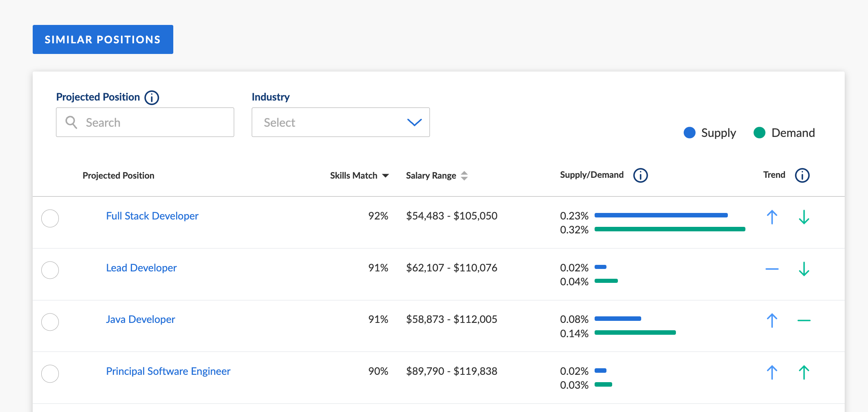Click salary range $54,483 - $105,050
Image resolution: width=868 pixels, height=412 pixels.
(452, 216)
